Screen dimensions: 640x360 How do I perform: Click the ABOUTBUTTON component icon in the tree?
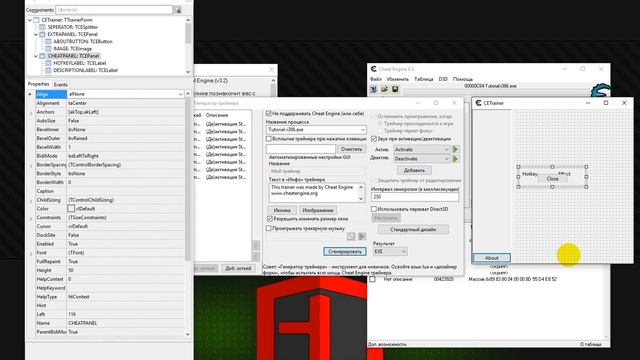pyautogui.click(x=49, y=41)
